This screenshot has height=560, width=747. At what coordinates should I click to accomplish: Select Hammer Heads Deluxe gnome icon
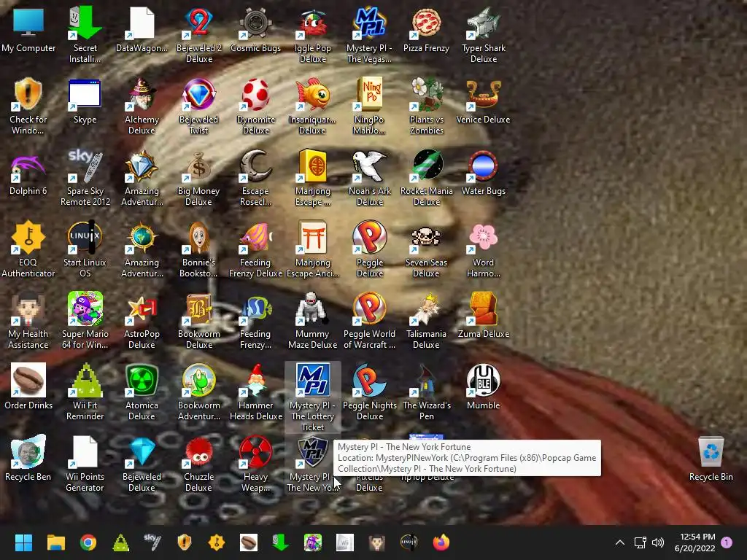pyautogui.click(x=256, y=392)
